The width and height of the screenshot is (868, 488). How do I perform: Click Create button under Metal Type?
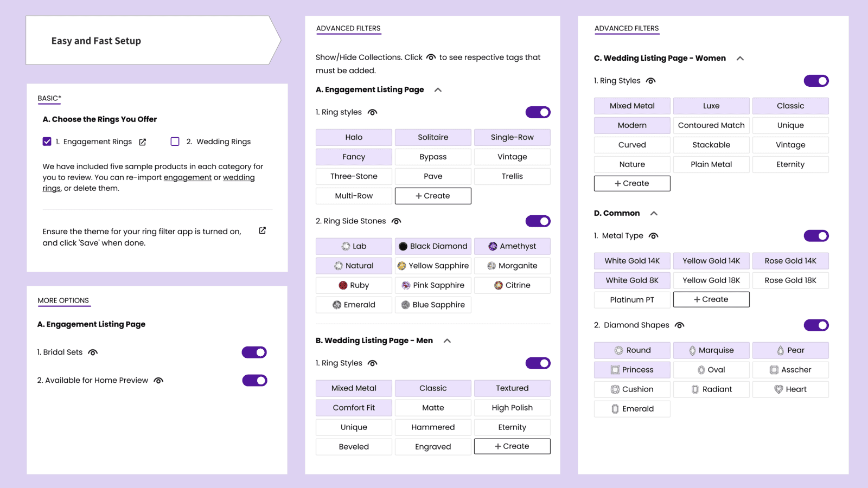[711, 299]
